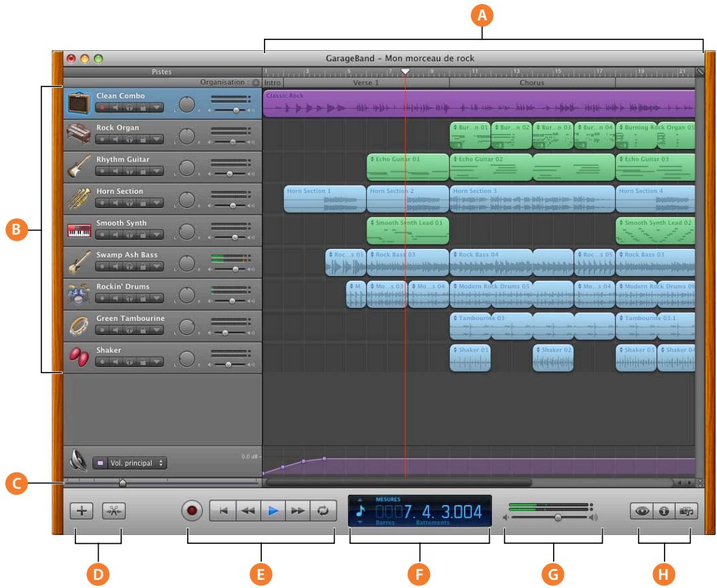Select the Intro arrangement region

(273, 83)
